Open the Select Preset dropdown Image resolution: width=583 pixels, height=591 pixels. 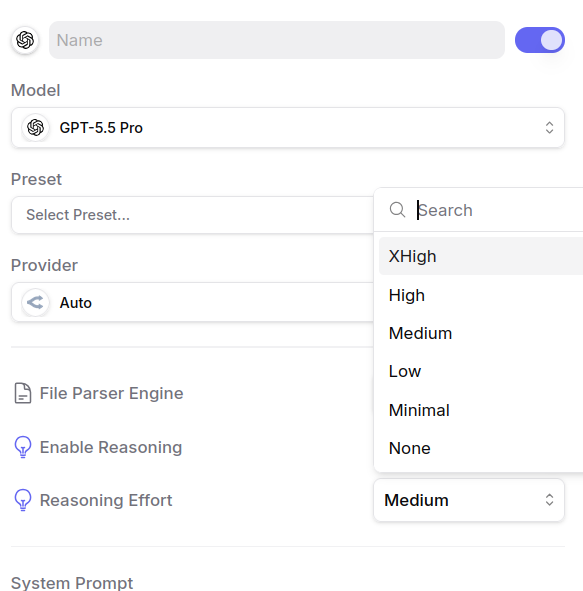[x=193, y=215]
